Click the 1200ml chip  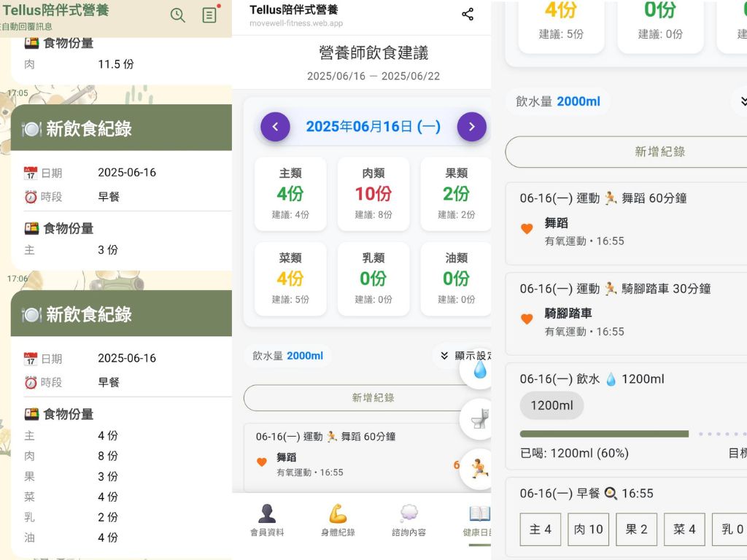(551, 405)
